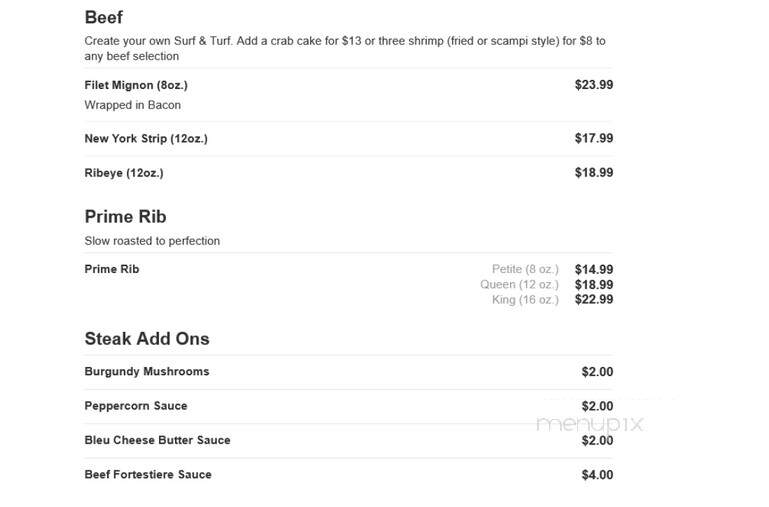769x507 pixels.
Task: Click the Beef section heading
Action: [103, 18]
